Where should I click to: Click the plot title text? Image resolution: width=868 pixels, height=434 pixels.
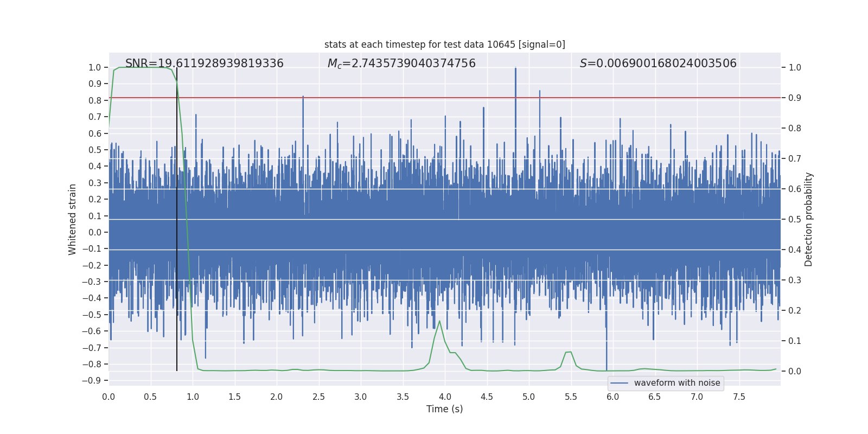444,44
